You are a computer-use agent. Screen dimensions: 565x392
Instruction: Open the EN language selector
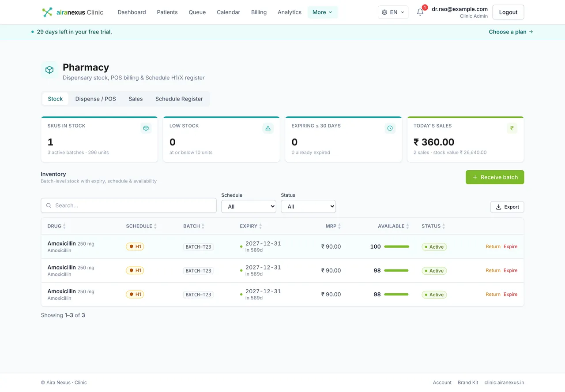[x=393, y=12]
